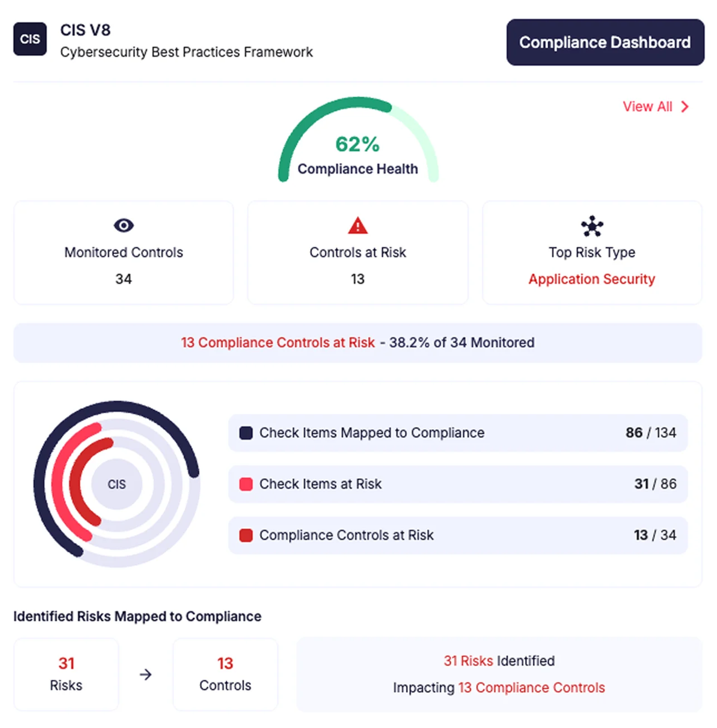717x728 pixels.
Task: Click the dark navy Check Items Mapped swatch
Action: point(246,433)
